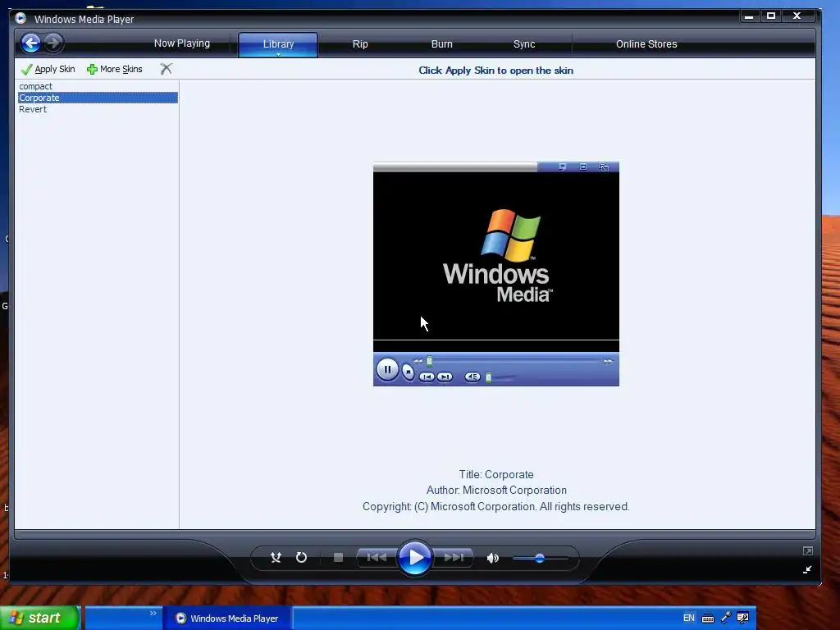Click 'Click Apply Skin to open the skin' message
This screenshot has width=840, height=630.
pos(496,71)
